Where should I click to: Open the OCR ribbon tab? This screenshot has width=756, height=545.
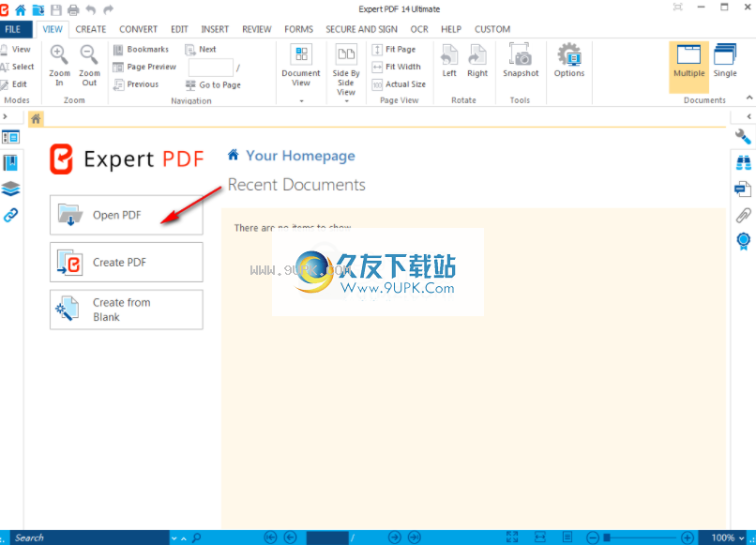point(419,29)
